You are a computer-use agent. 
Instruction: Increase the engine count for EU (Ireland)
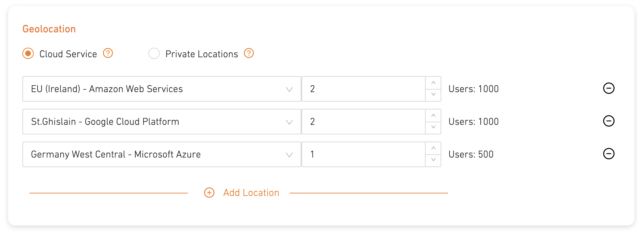(433, 83)
